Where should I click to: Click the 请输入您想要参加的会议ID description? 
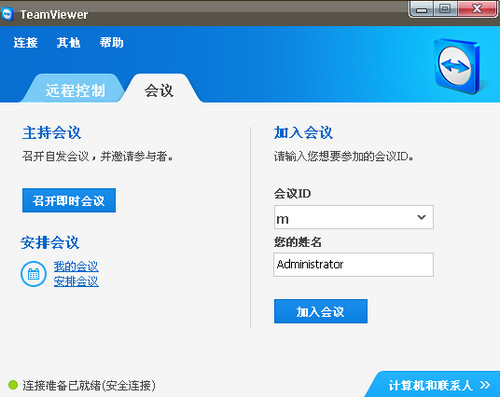tap(344, 156)
